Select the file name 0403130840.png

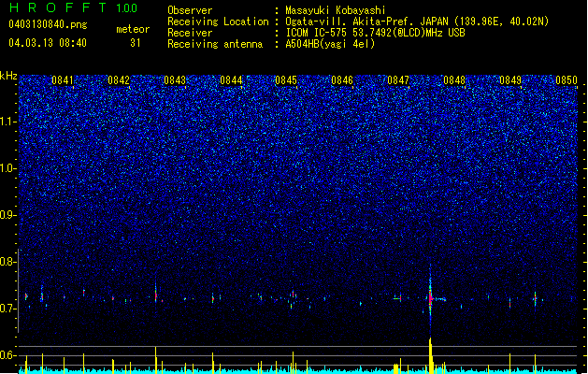(48, 25)
